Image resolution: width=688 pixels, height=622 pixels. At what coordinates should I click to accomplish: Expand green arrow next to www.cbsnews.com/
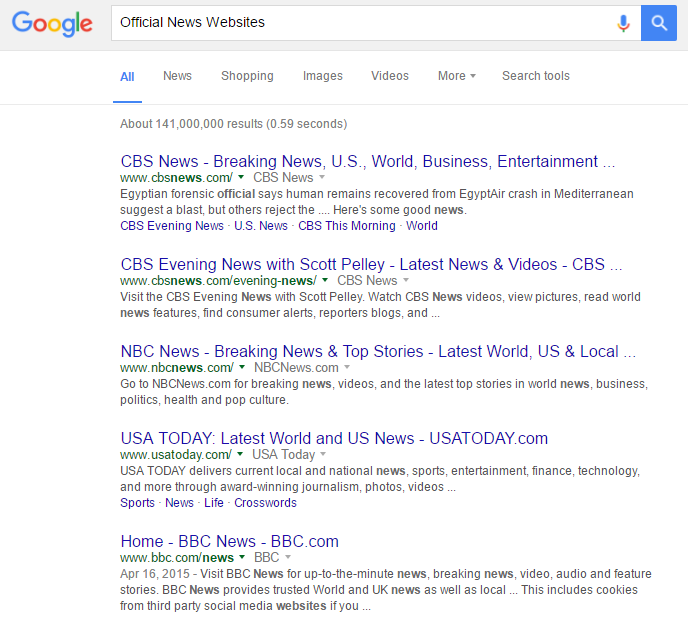pos(241,177)
